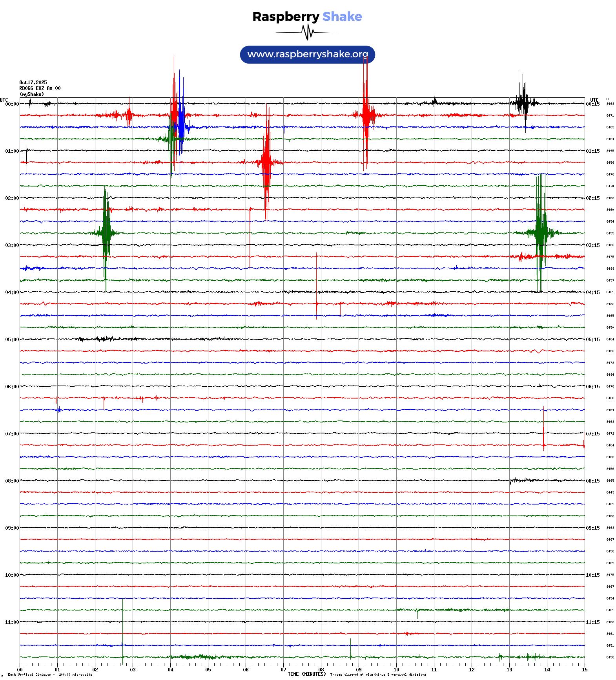The height and width of the screenshot is (680, 616).
Task: Click the TIME (MINUTES) axis label
Action: pos(306,674)
